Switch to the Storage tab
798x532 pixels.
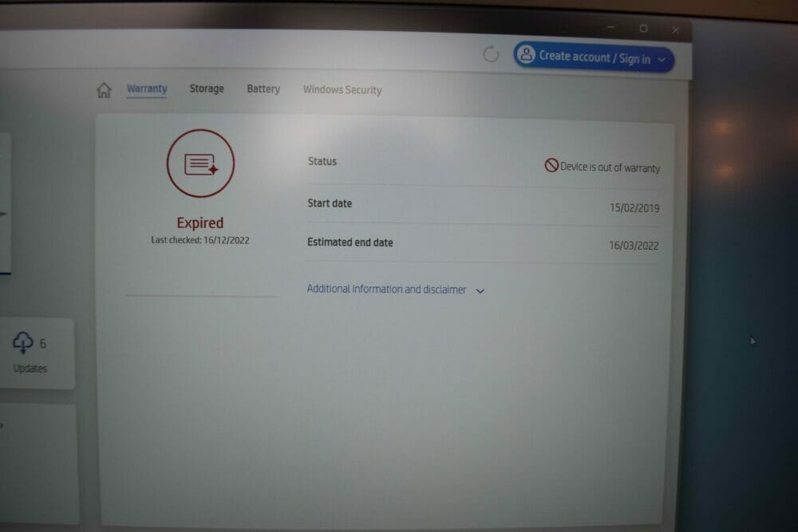pyautogui.click(x=207, y=89)
